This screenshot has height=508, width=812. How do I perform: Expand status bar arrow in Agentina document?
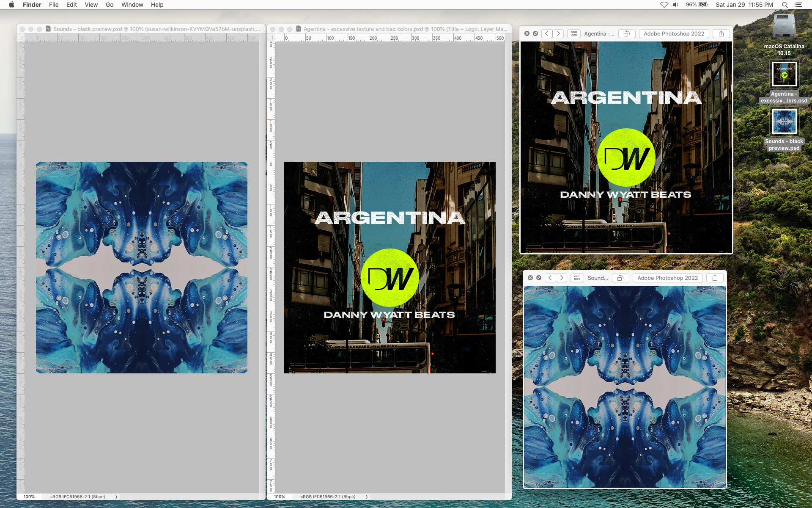367,497
